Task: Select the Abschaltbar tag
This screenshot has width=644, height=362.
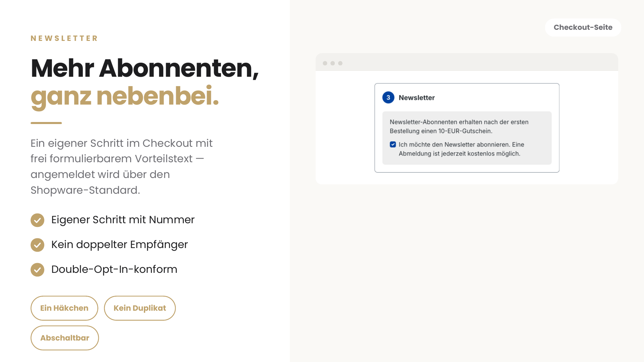Action: pyautogui.click(x=65, y=338)
